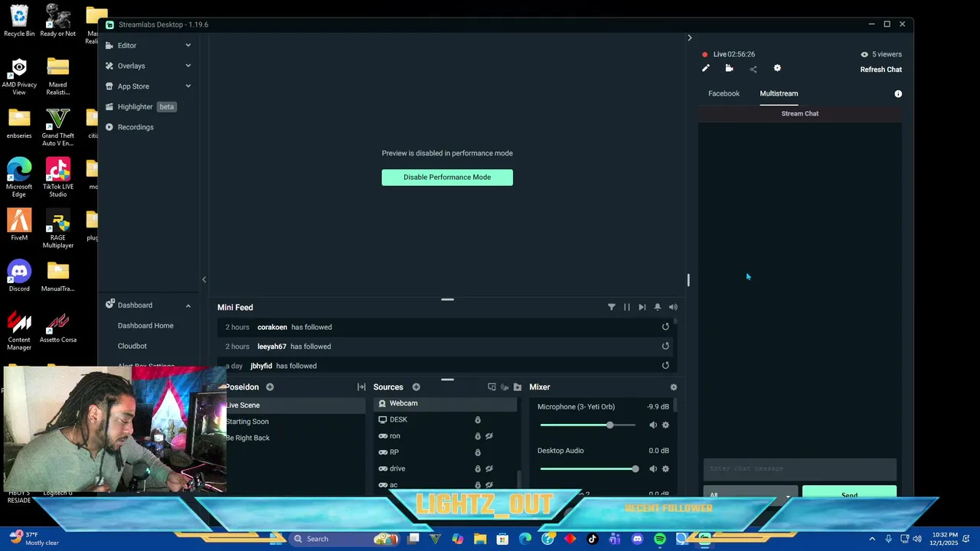
Task: Click the dual output icon in Sources header
Action: pyautogui.click(x=492, y=387)
